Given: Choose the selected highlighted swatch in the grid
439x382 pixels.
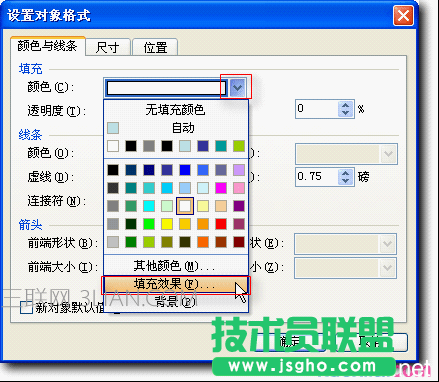Looking at the screenshot, I should point(185,206).
